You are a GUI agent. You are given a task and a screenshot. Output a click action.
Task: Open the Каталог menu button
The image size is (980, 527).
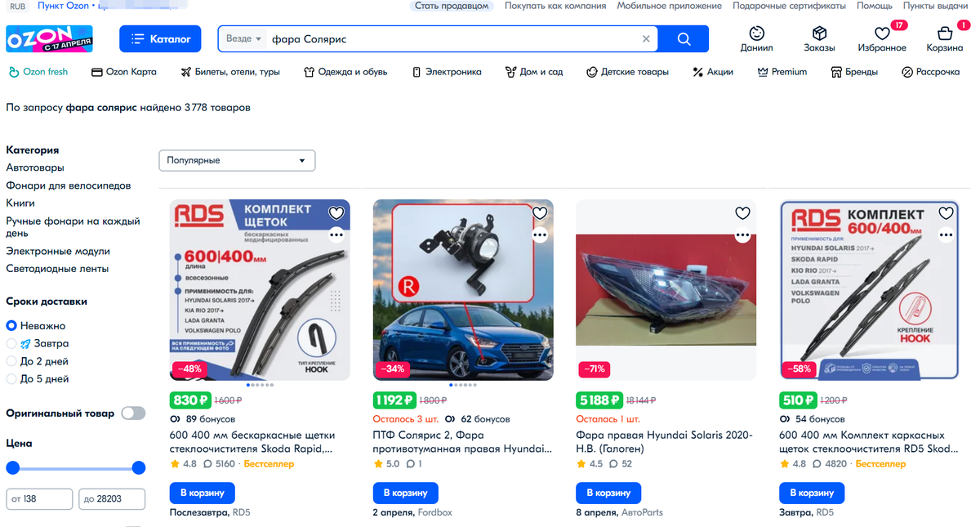click(161, 39)
